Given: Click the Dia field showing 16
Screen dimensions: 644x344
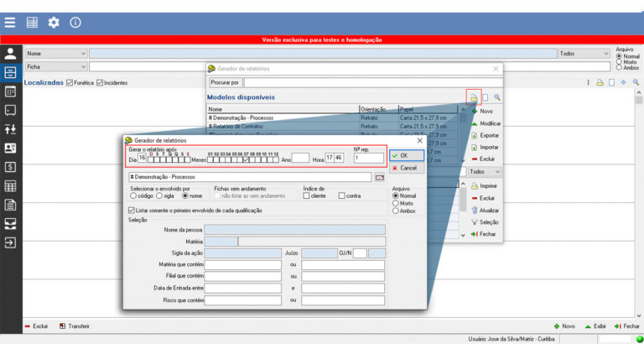Looking at the screenshot, I should coord(142,158).
